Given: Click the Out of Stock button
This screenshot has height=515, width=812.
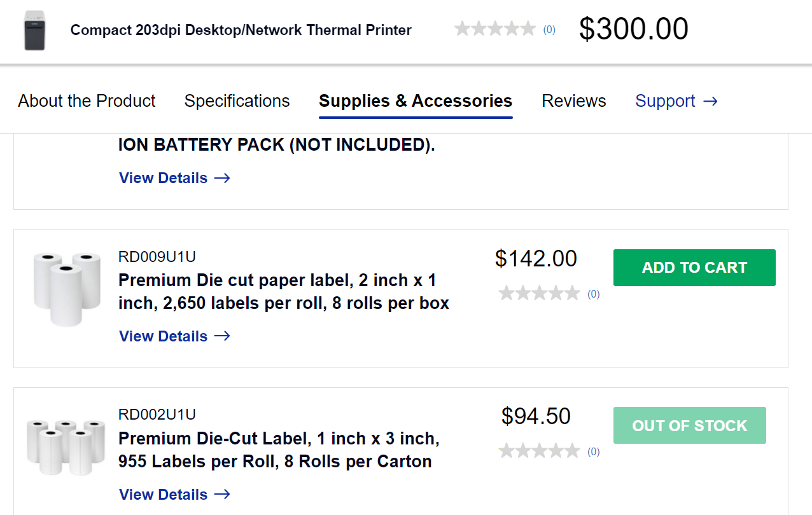Looking at the screenshot, I should (x=689, y=425).
